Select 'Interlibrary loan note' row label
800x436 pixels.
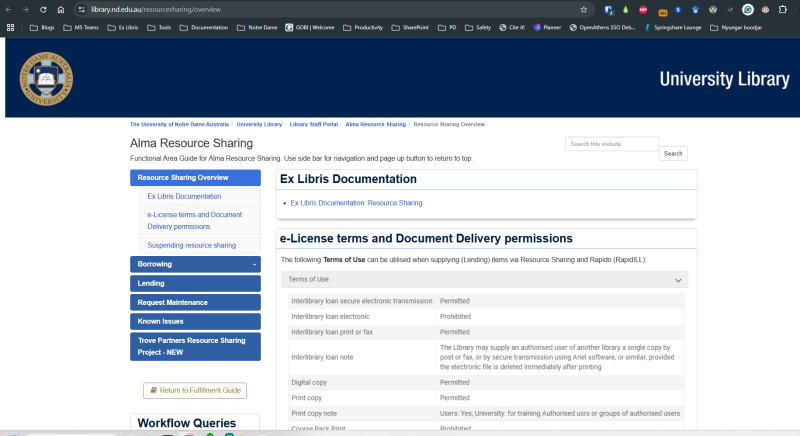tap(322, 357)
